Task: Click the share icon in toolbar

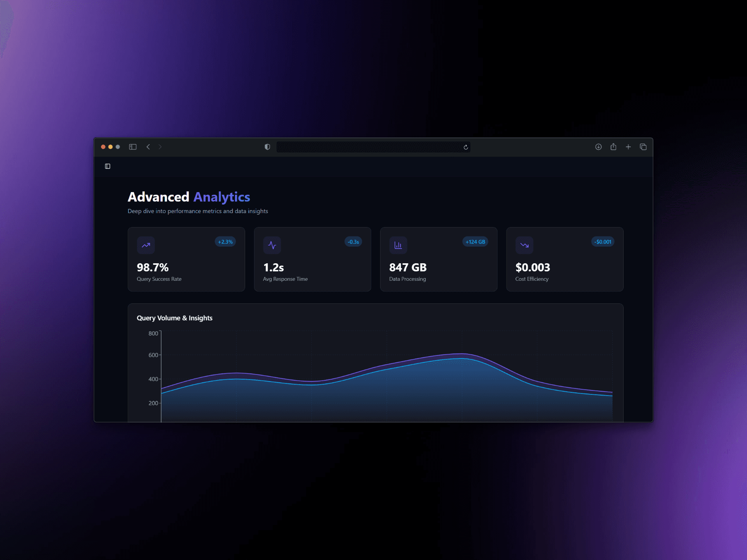Action: click(x=613, y=147)
